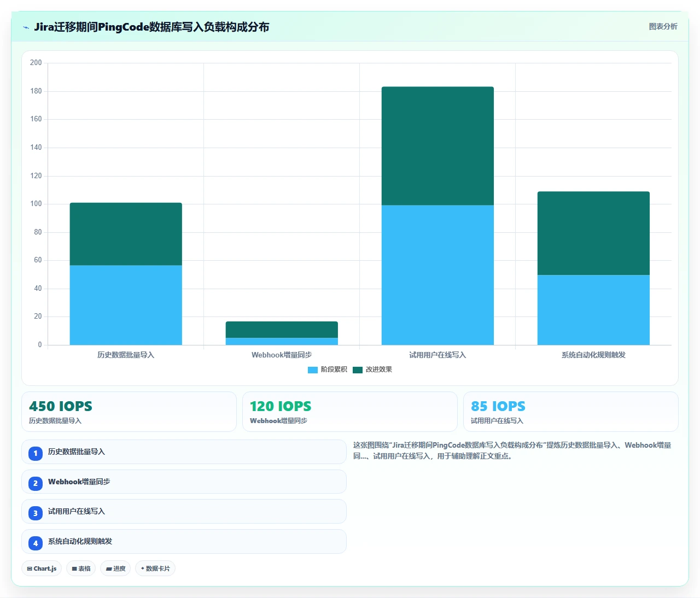Screen dimensions: 700x598
Task: Click the light blue bar segment for 系统自动化规则触发
Action: (593, 310)
